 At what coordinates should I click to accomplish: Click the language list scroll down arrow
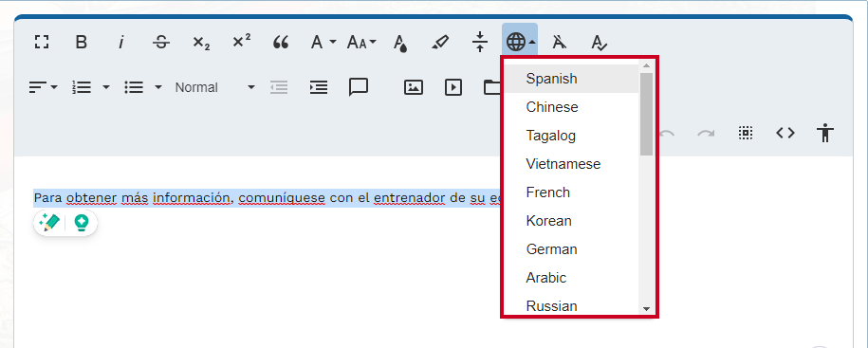click(x=646, y=309)
